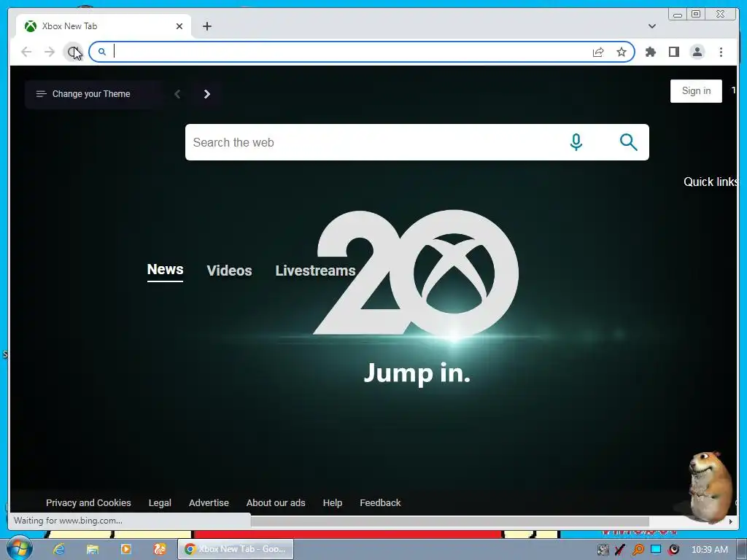The height and width of the screenshot is (560, 747).
Task: Click the browser forward arrow
Action: [50, 52]
